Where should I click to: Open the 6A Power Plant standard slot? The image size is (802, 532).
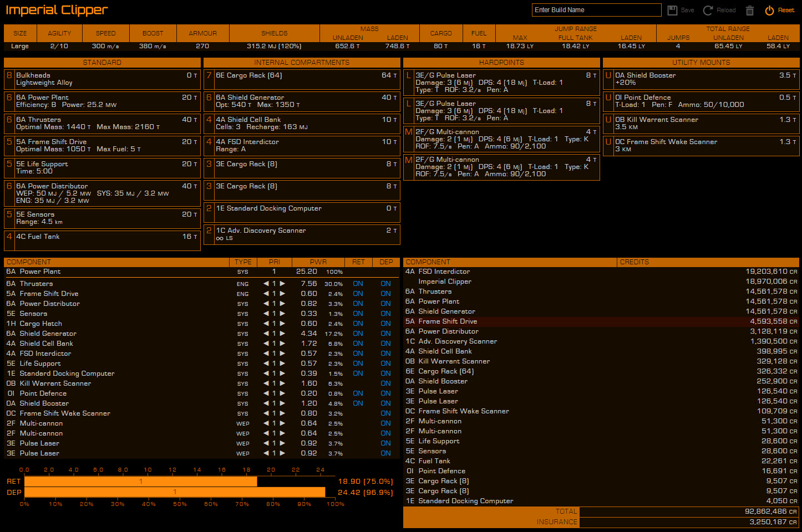[x=102, y=101]
